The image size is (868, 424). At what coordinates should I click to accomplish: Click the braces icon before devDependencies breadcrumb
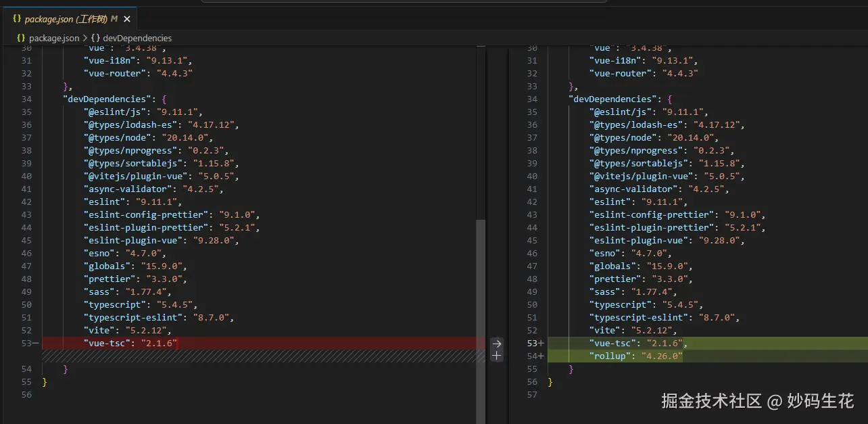coord(95,38)
